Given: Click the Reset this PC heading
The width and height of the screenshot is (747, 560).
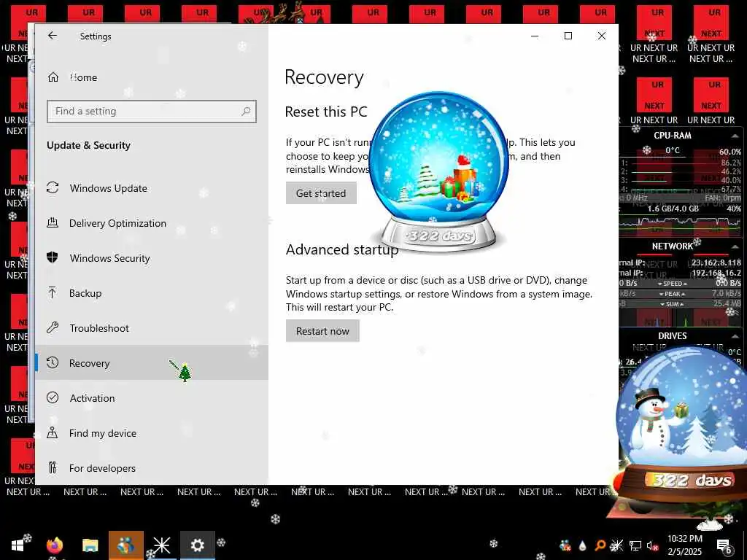Looking at the screenshot, I should 326,112.
